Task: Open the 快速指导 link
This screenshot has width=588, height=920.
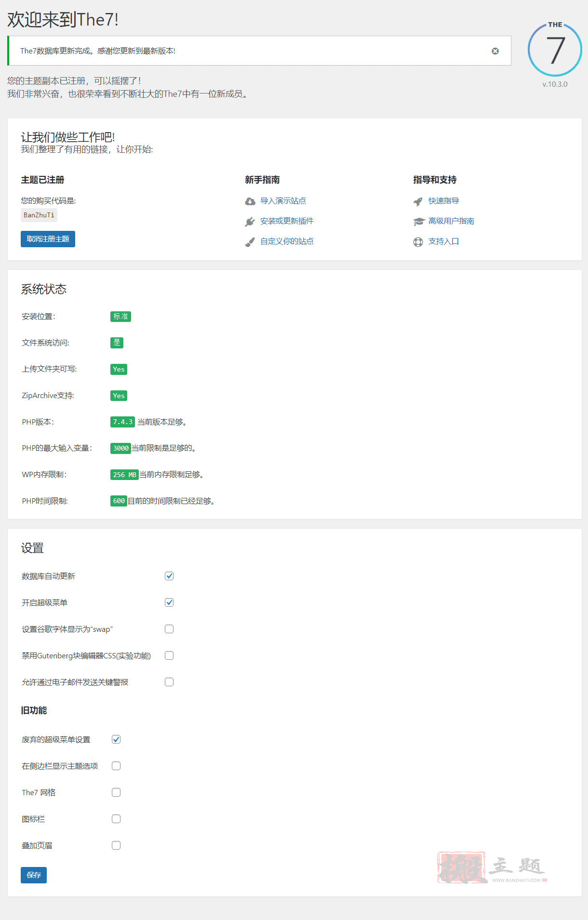Action: click(x=443, y=201)
